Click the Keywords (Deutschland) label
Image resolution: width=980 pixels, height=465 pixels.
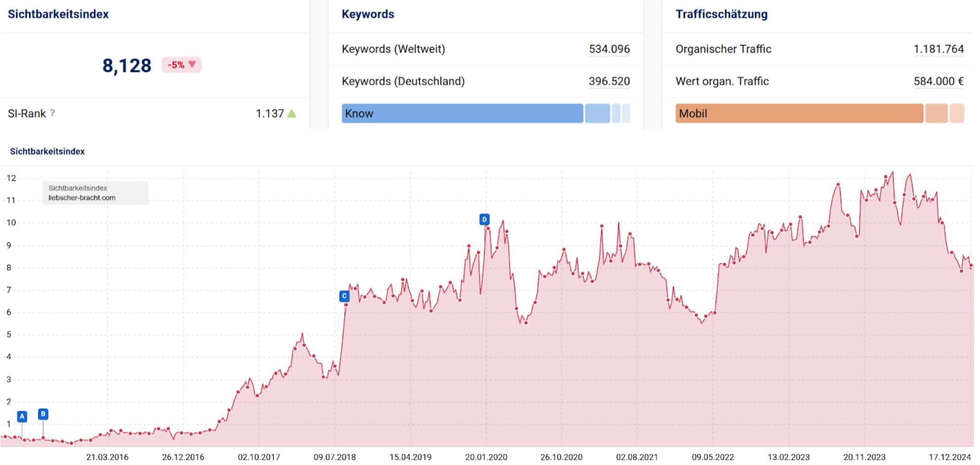click(x=403, y=82)
